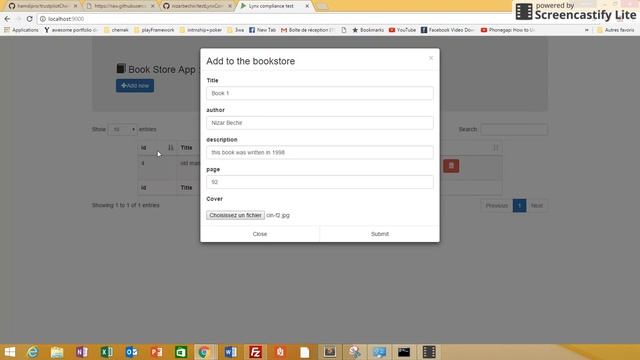
Task: Open the black command prompt taskbar icon
Action: pos(404,352)
